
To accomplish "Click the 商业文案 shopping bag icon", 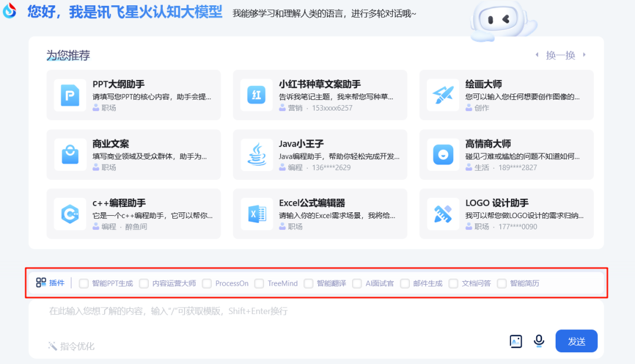I will pyautogui.click(x=70, y=154).
